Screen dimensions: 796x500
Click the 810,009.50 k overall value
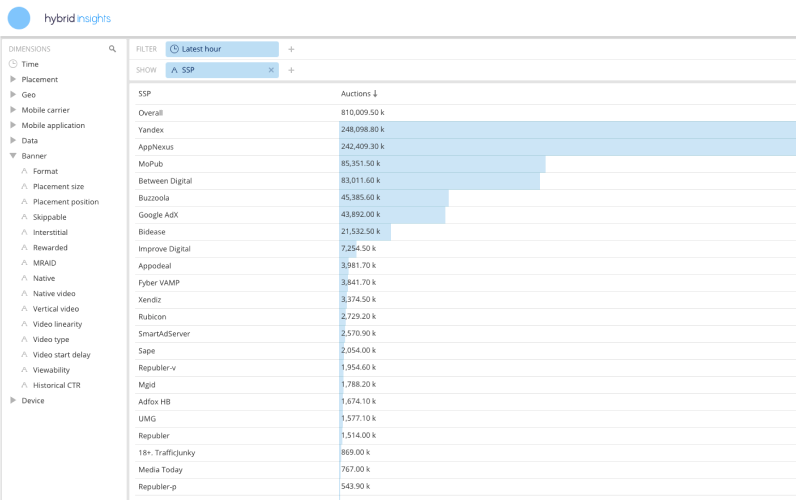pyautogui.click(x=362, y=112)
